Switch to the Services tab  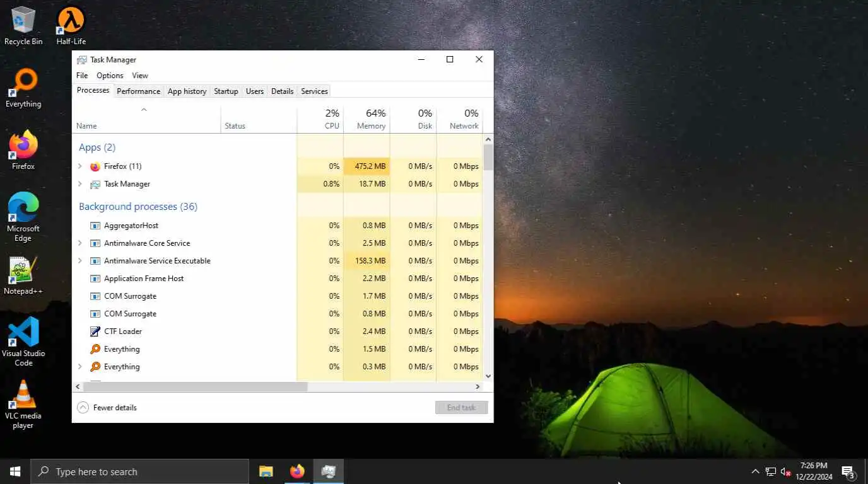[x=314, y=91]
